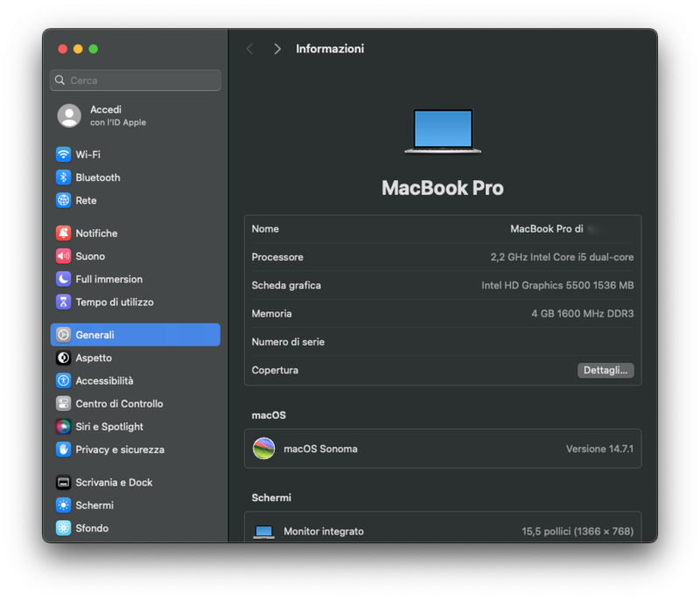Click the '2,2 GHz Intel Core i5 dual-core' value
This screenshot has height=599, width=700.
click(562, 257)
